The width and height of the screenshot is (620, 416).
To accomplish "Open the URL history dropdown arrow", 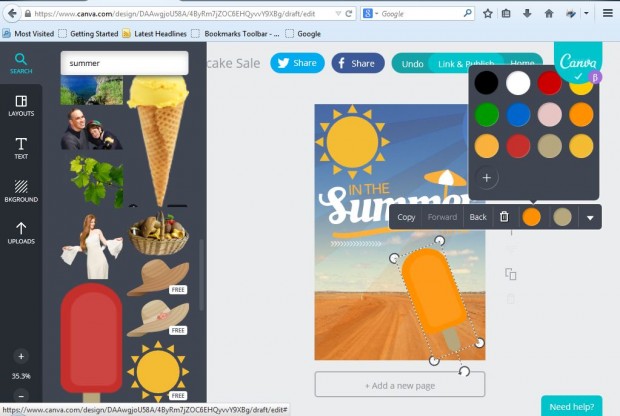I will click(334, 14).
